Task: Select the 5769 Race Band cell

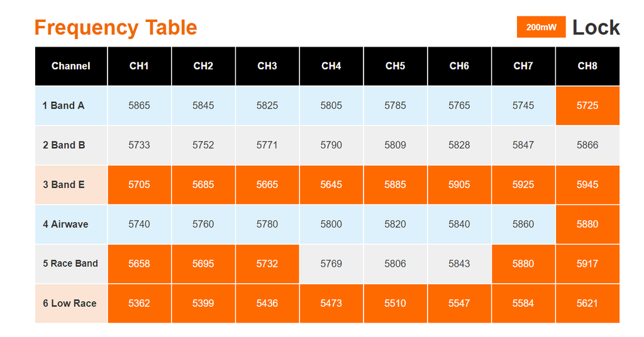Action: coord(331,263)
